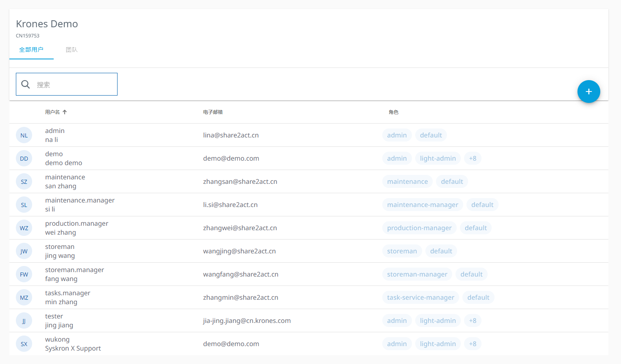Image resolution: width=621 pixels, height=364 pixels.
Task: Show +8 more roles for wukong
Action: pyautogui.click(x=473, y=344)
